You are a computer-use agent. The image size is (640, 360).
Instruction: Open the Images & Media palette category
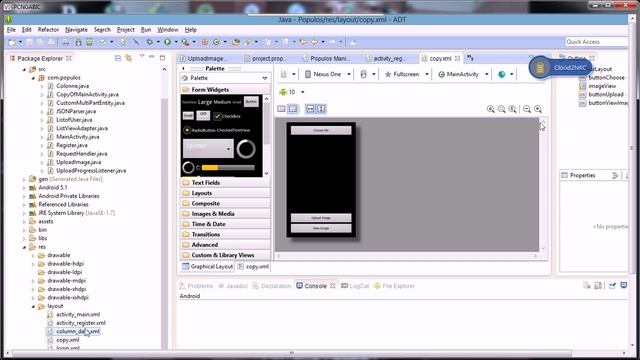[x=225, y=214]
